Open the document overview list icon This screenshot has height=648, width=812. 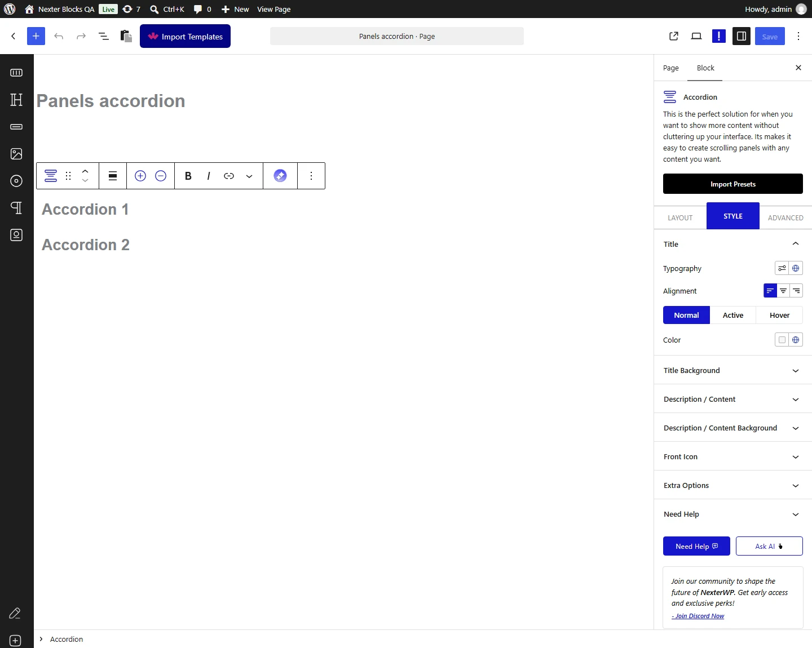pos(104,36)
